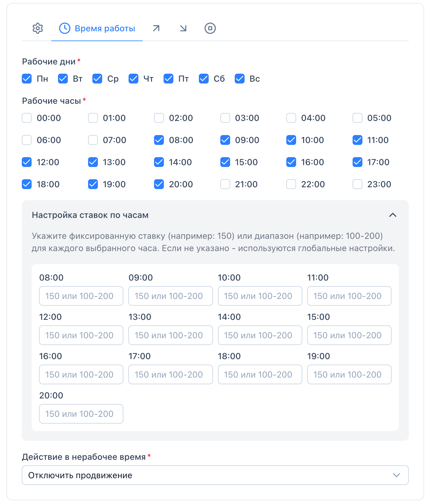Click the 08:00 bid input field
This screenshot has height=504, width=429.
pyautogui.click(x=81, y=296)
